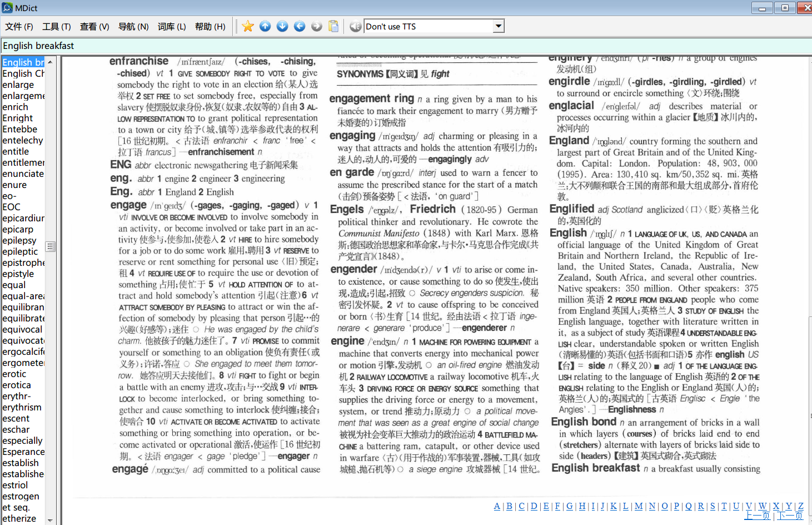Open the 词库 (L) menu
Screen dimensions: 812x525
click(x=172, y=26)
